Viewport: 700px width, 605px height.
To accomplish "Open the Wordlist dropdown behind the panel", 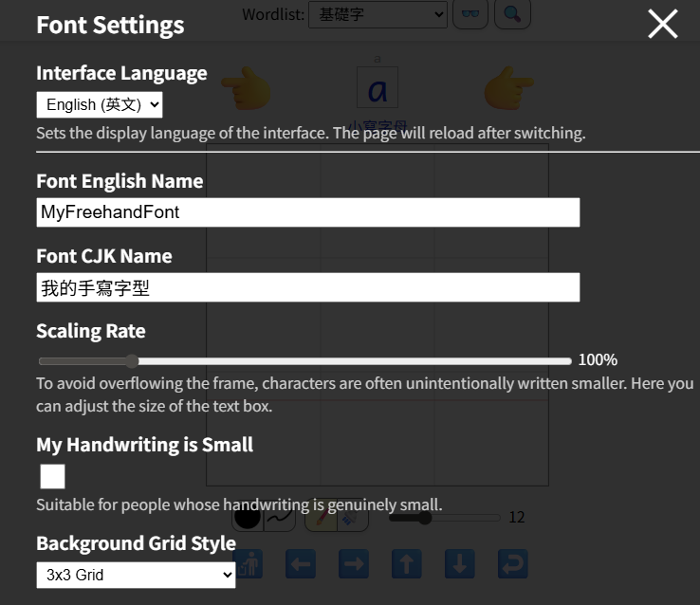I will (x=378, y=15).
